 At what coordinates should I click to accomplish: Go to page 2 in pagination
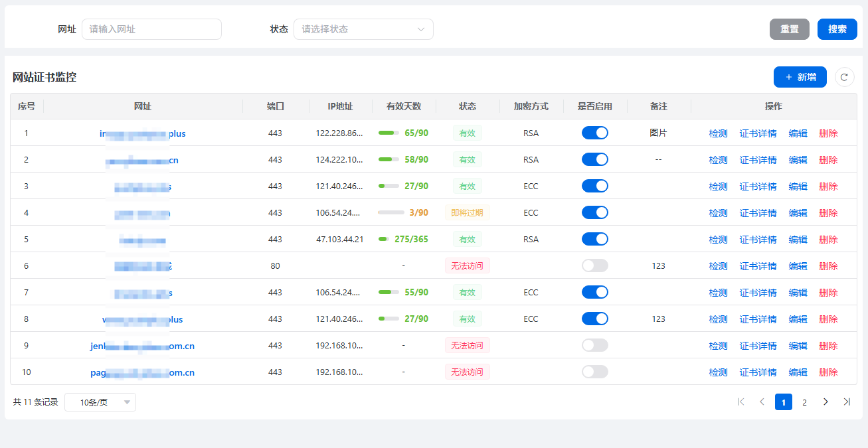click(804, 402)
